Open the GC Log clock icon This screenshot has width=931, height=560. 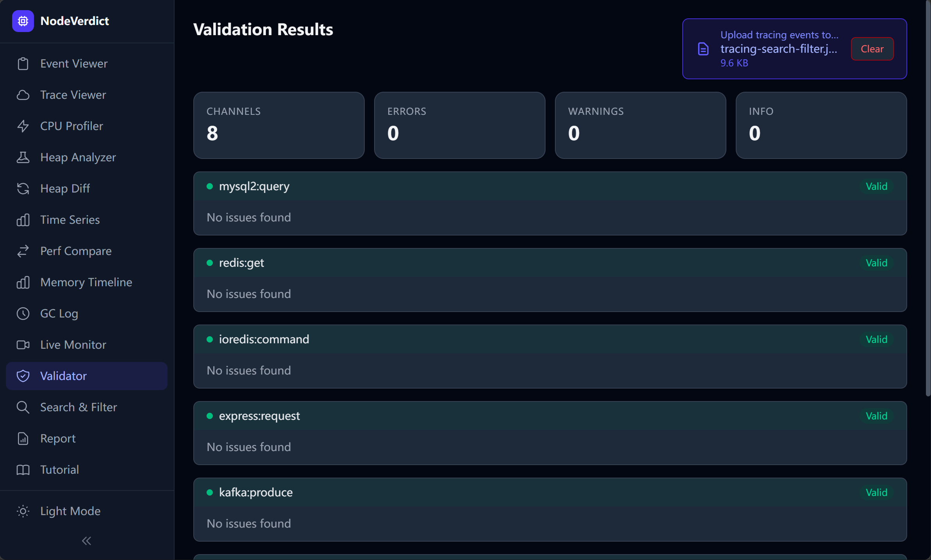(x=23, y=314)
